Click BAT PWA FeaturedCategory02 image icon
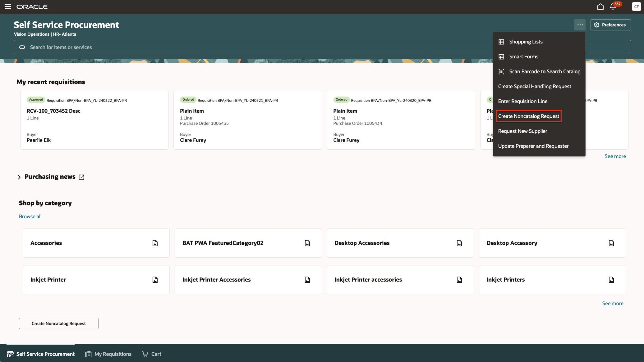The height and width of the screenshot is (362, 644). click(x=307, y=243)
